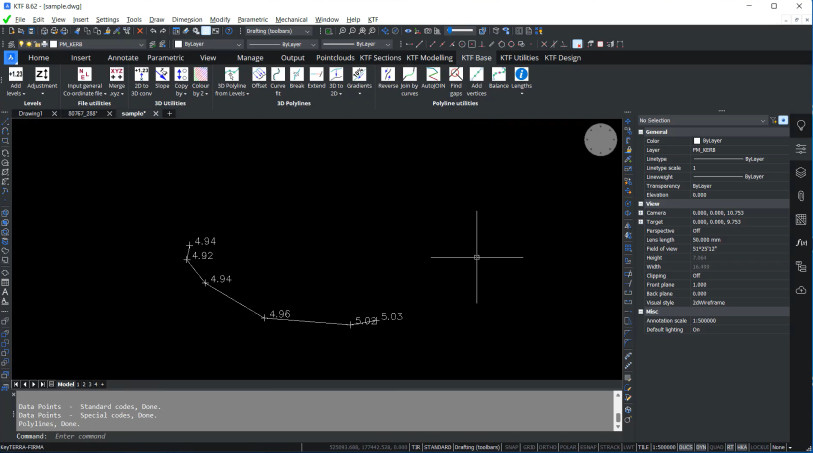Open the Gradients tool
This screenshot has height=453, width=813.
pos(359,80)
